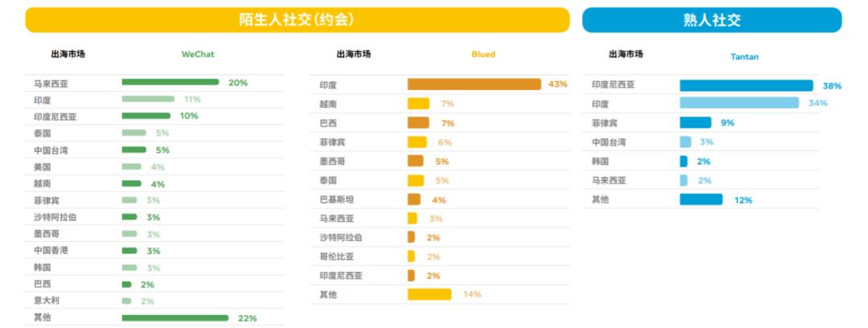Select the 22% 其他 bar under WeChat

click(177, 318)
